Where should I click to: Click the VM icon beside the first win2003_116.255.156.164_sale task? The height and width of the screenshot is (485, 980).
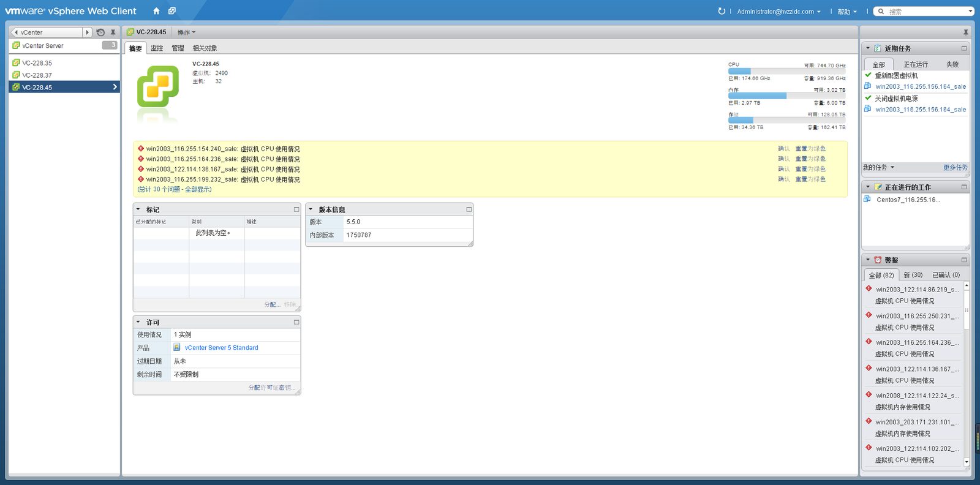point(868,86)
